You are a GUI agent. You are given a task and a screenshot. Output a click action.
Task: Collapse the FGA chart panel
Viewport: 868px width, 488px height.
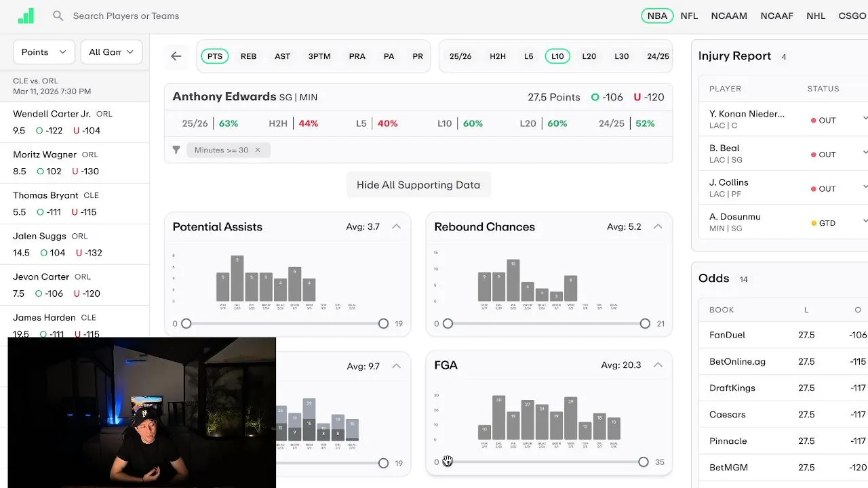point(658,365)
